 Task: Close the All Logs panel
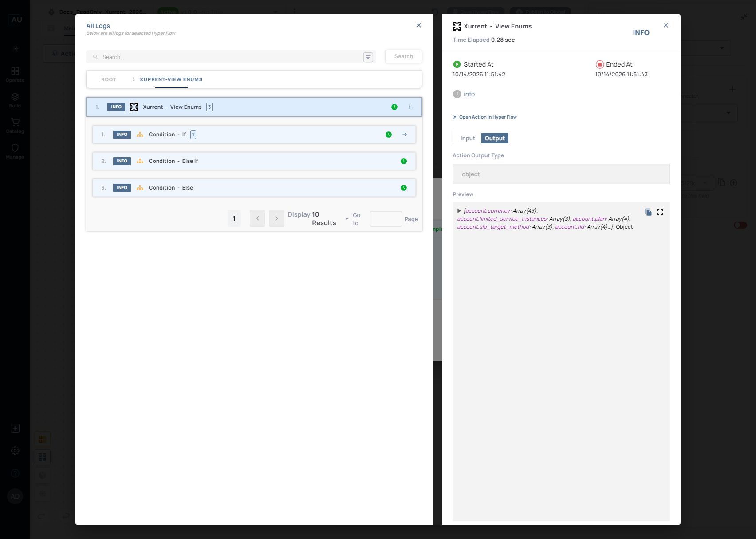(419, 25)
